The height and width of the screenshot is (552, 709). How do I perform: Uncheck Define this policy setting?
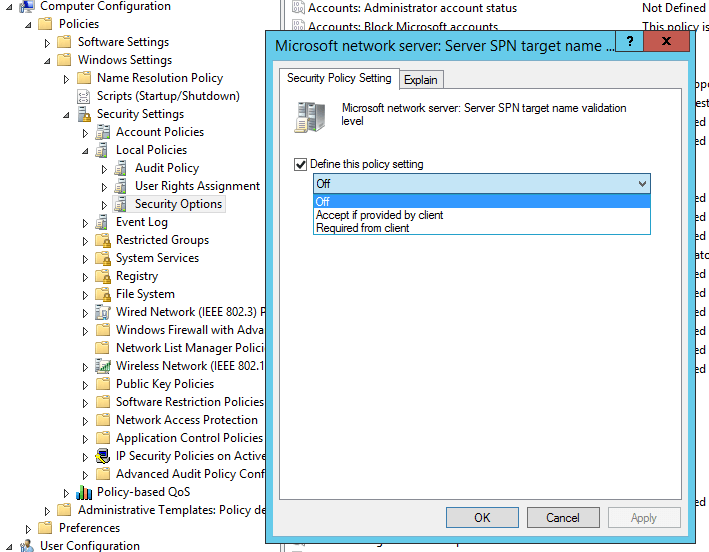(x=300, y=164)
